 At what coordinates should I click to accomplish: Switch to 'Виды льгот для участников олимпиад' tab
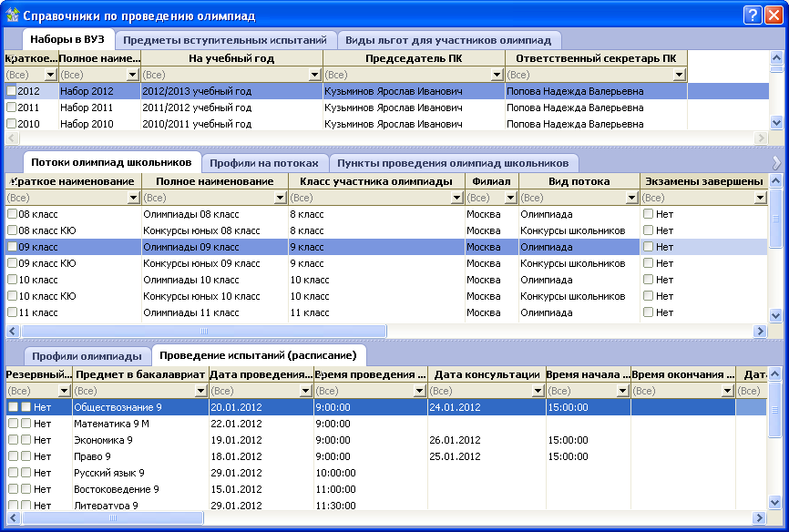448,40
